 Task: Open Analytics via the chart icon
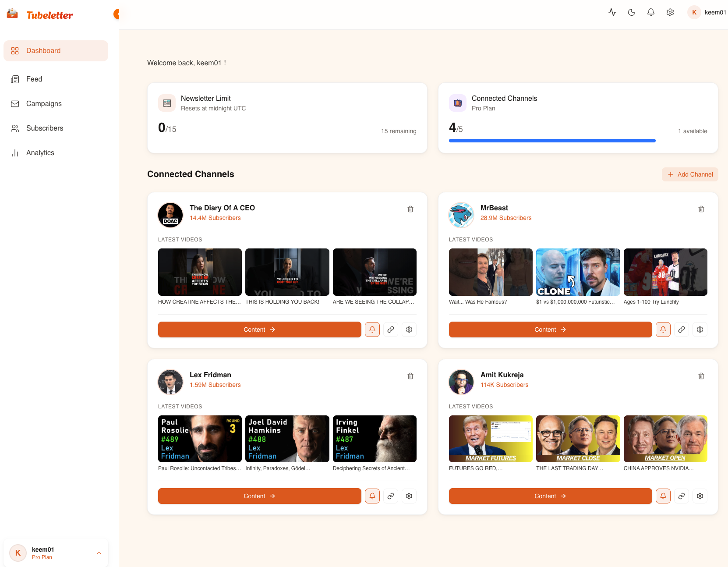pos(15,152)
